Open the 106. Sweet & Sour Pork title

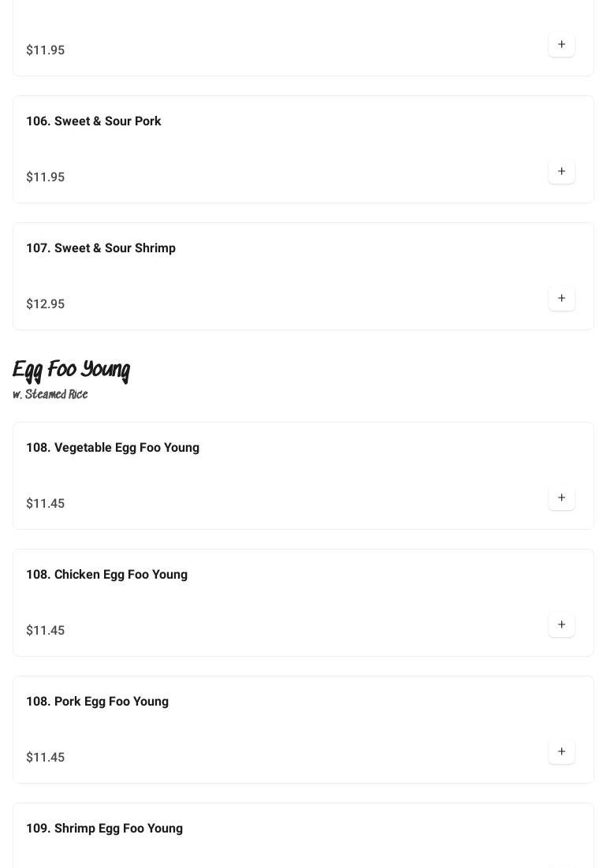tap(93, 121)
